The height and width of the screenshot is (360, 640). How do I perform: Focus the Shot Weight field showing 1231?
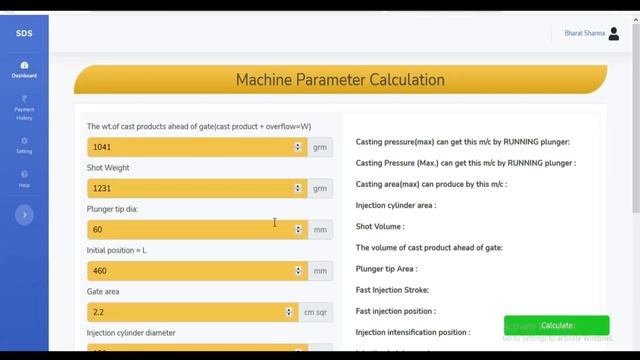(x=197, y=188)
